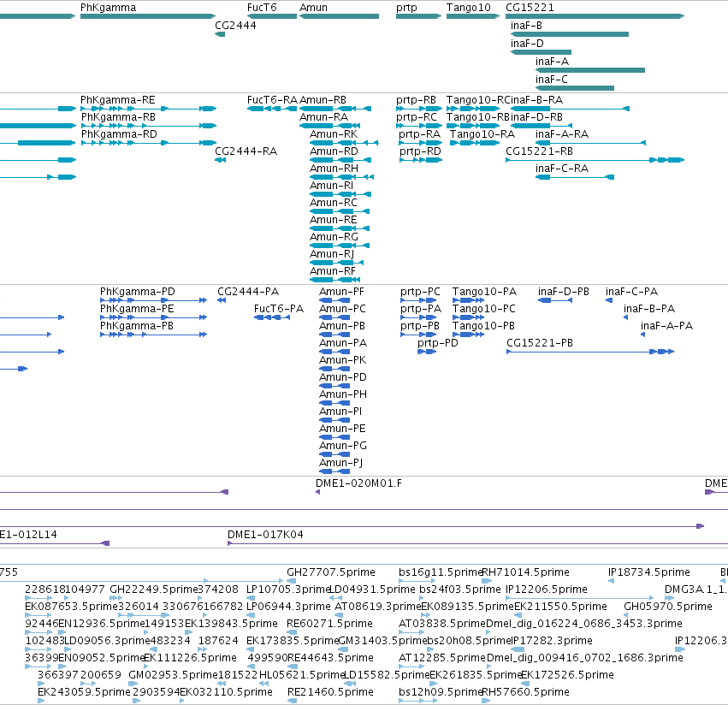The height and width of the screenshot is (705, 728).
Task: Select transcript PhKgamma-RE label
Action: 118,100
